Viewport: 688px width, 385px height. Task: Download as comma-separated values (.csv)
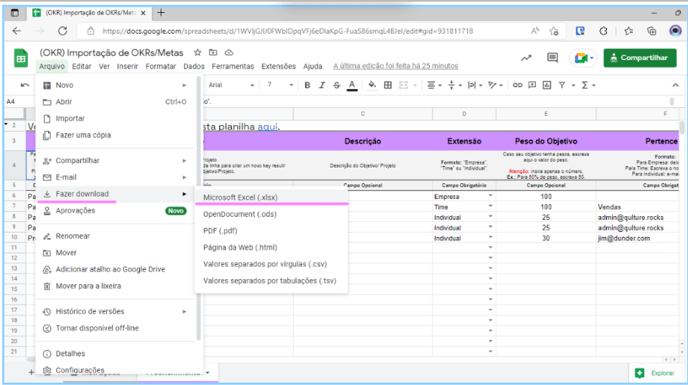tap(271, 264)
